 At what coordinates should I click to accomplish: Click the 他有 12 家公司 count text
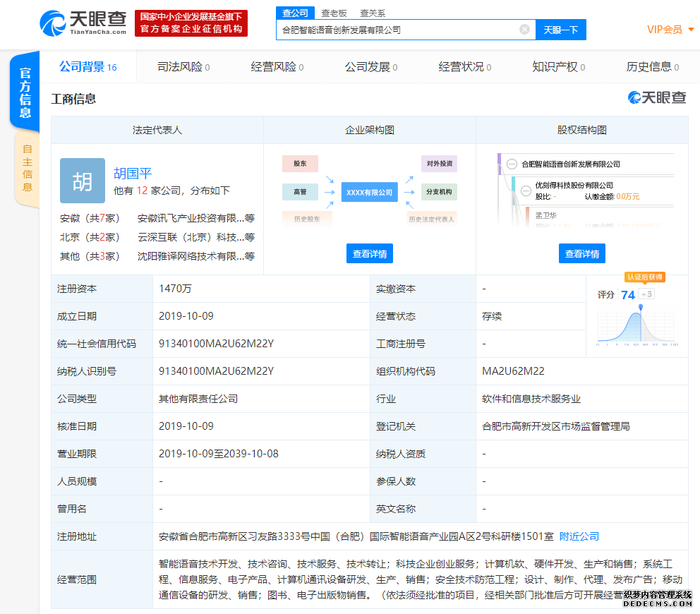[171, 191]
